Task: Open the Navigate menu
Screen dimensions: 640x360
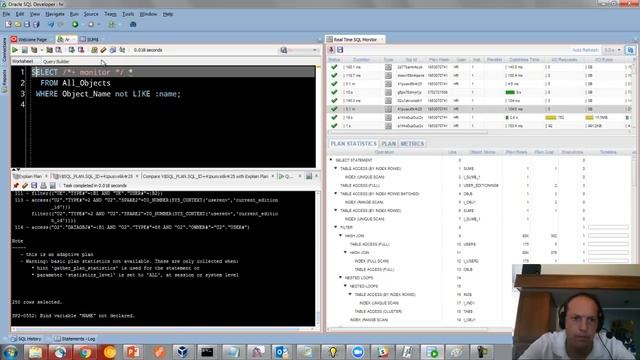Action: point(55,14)
